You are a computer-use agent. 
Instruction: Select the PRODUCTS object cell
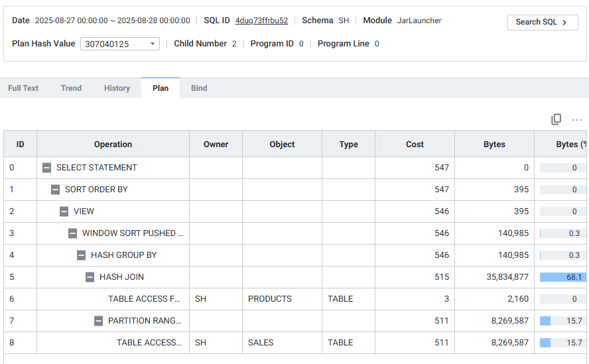pyautogui.click(x=282, y=299)
